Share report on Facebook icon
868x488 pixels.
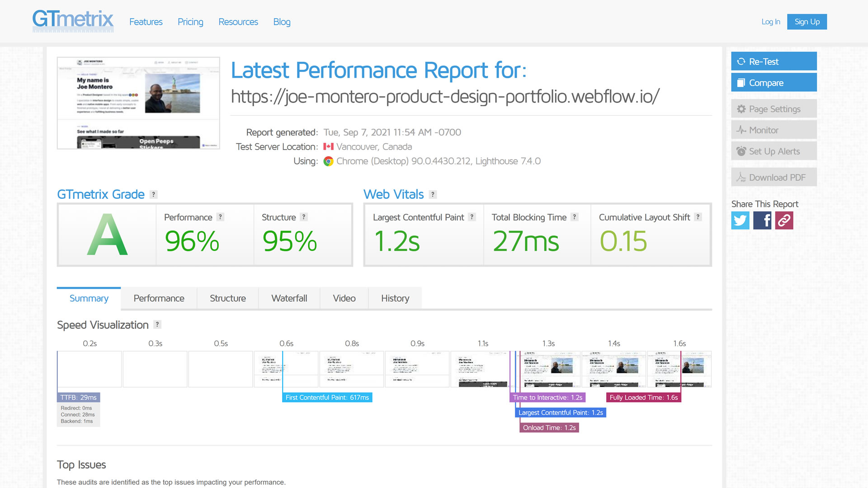coord(762,221)
